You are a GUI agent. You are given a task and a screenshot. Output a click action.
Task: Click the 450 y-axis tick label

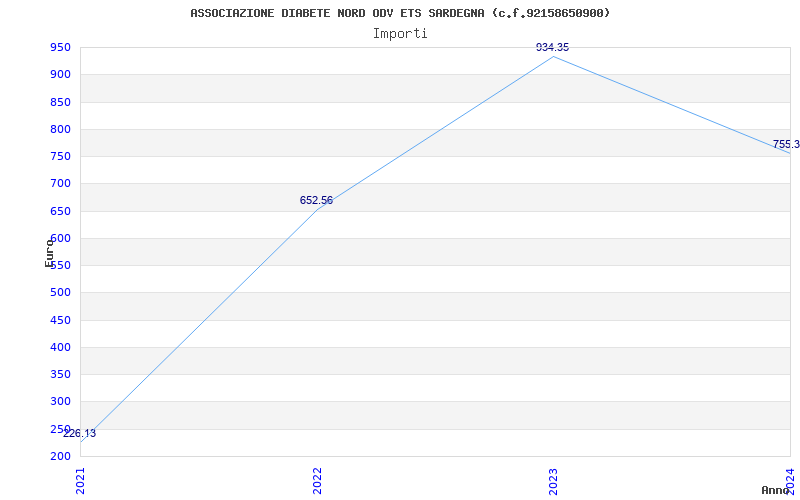pyautogui.click(x=60, y=320)
